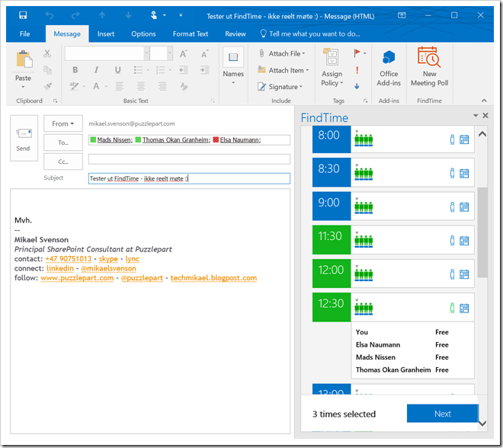Undo the last action in the title bar
This screenshot has width=503, height=448.
click(x=49, y=15)
